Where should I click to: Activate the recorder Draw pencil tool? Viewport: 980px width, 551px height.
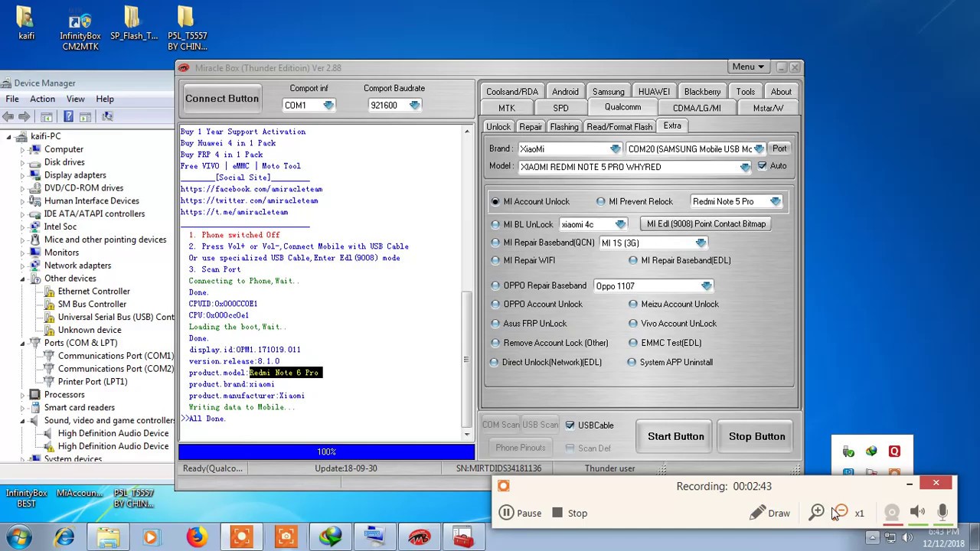click(770, 514)
